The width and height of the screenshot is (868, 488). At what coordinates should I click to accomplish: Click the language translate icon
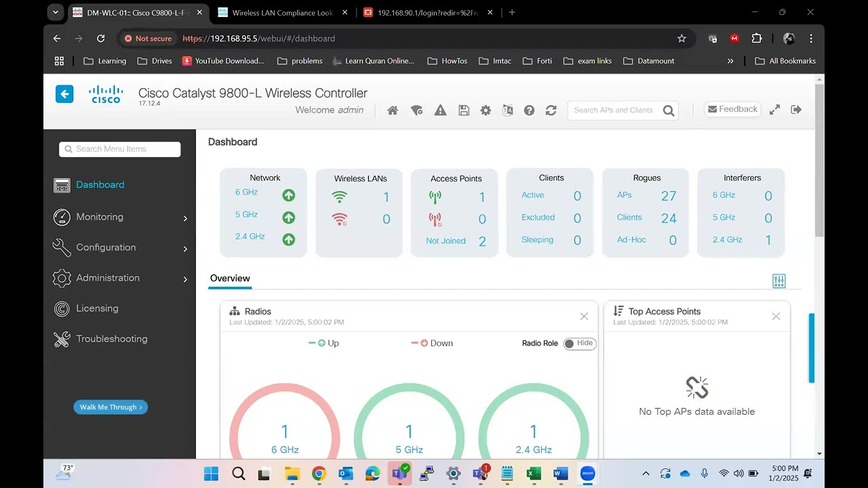click(x=507, y=110)
